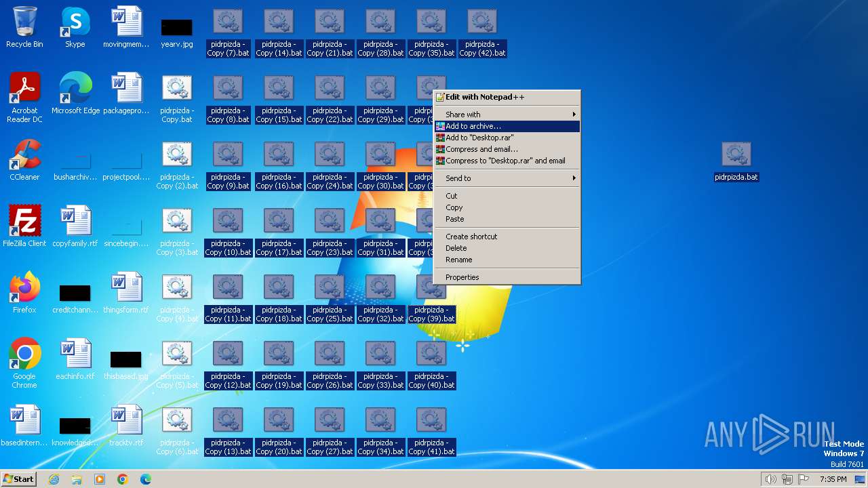Choose Edit with Notepad++ from context menu
This screenshot has width=868, height=488.
click(507, 97)
